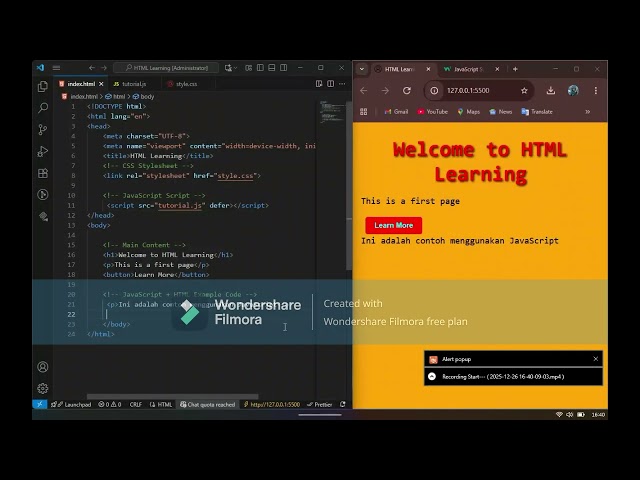Viewport: 640px width, 480px height.
Task: Switch to style.css editor tab
Action: coord(187,84)
